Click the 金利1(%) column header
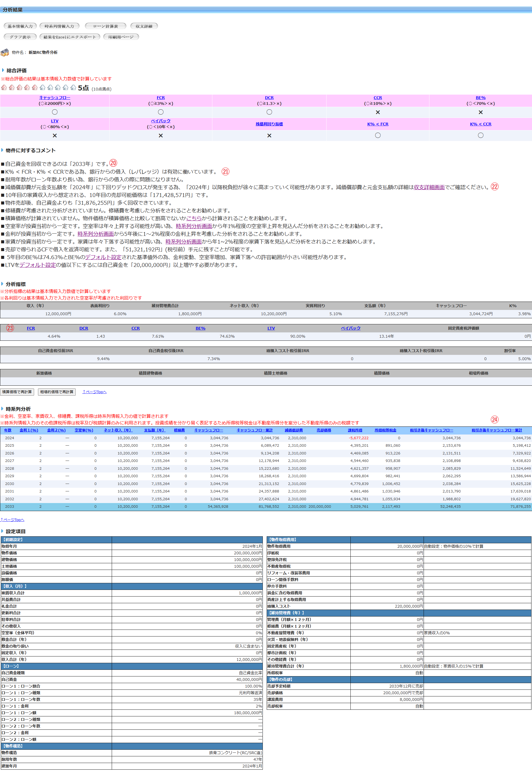 pos(29,430)
